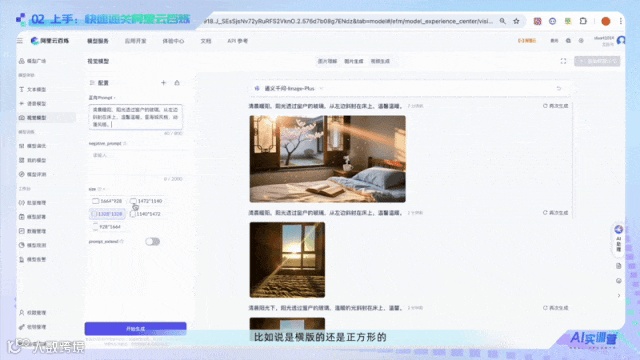640x360 pixels.
Task: Open 模型广场 in the sidebar
Action: click(33, 61)
